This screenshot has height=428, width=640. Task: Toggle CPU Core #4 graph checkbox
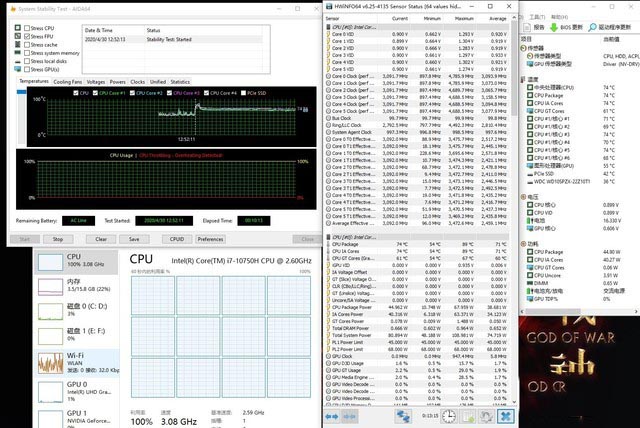(x=207, y=93)
